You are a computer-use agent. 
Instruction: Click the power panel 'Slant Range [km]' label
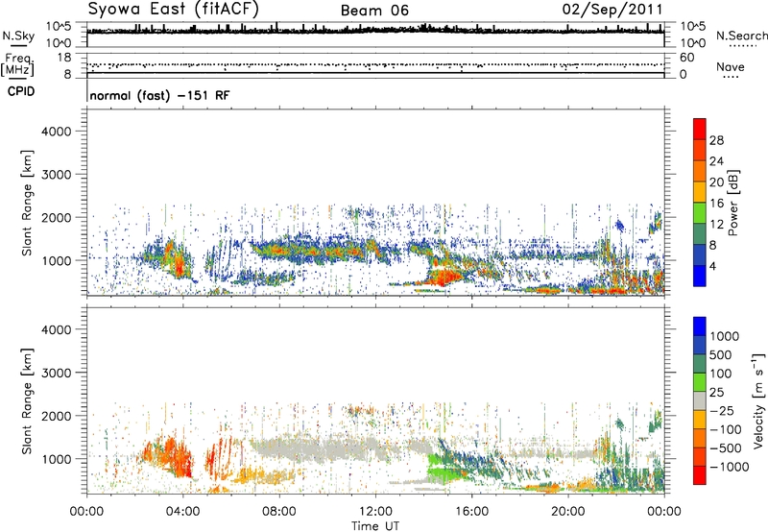[x=28, y=203]
